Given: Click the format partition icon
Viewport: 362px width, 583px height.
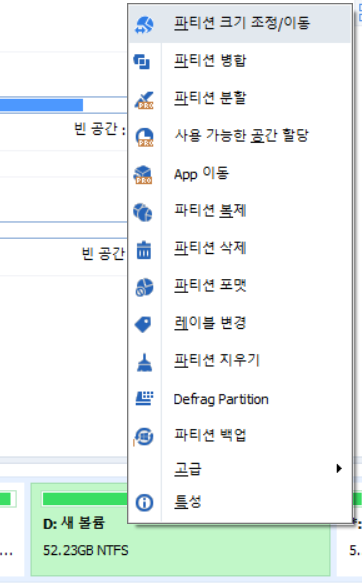Looking at the screenshot, I should pos(144,287).
